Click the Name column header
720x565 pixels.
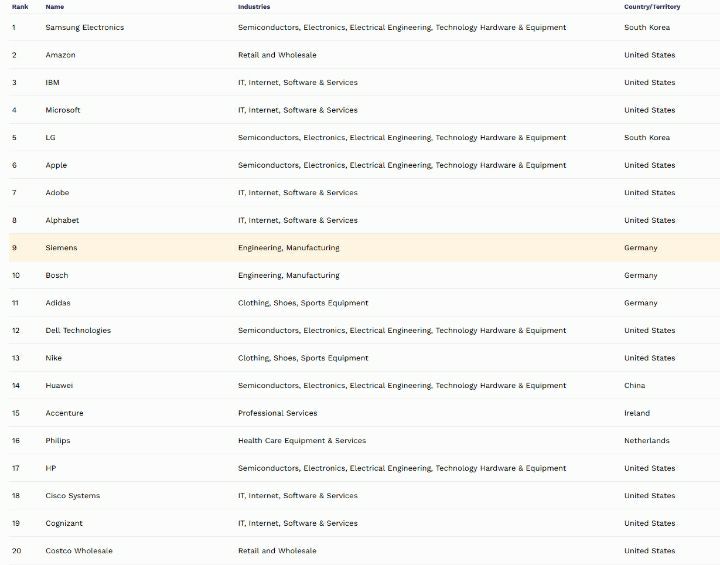[x=55, y=7]
